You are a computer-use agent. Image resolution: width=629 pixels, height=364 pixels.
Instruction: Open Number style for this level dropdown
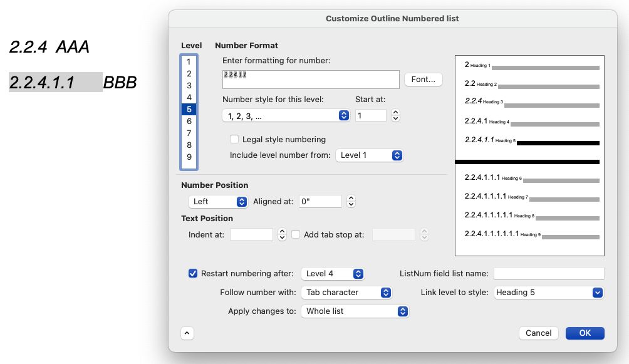(x=286, y=115)
